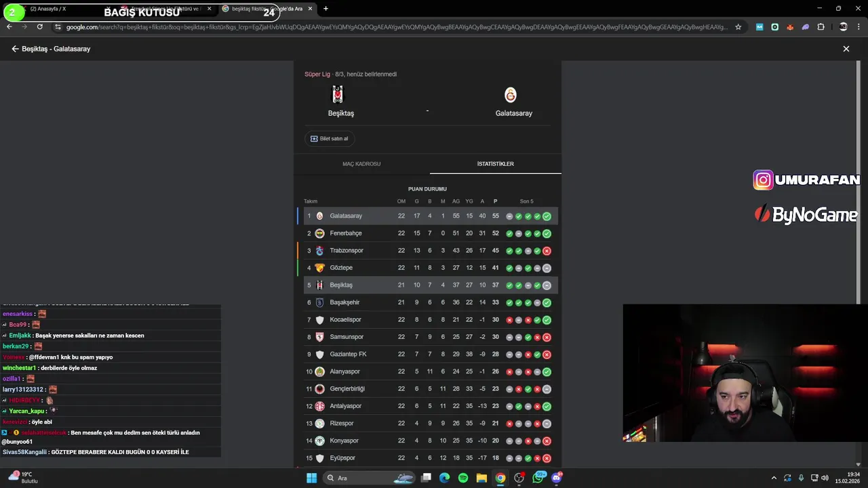This screenshot has width=868, height=488.
Task: Open WhatsApp from the taskbar
Action: coord(539,478)
